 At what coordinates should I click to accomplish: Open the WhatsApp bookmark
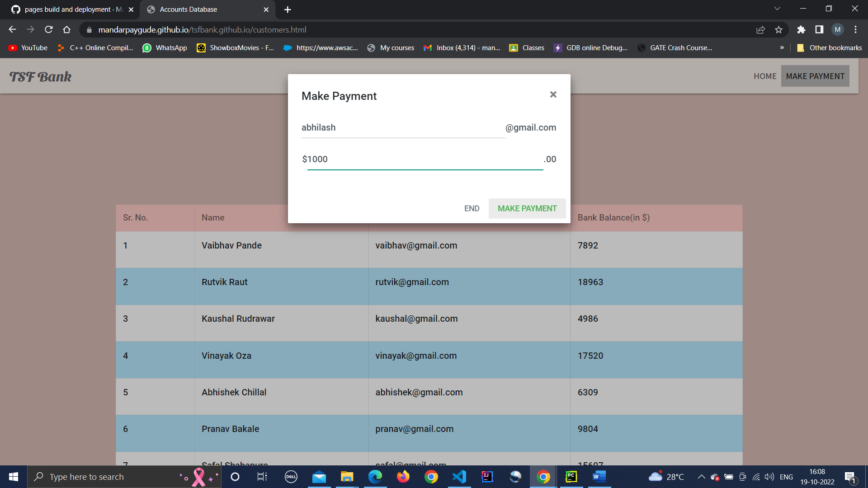(x=165, y=47)
